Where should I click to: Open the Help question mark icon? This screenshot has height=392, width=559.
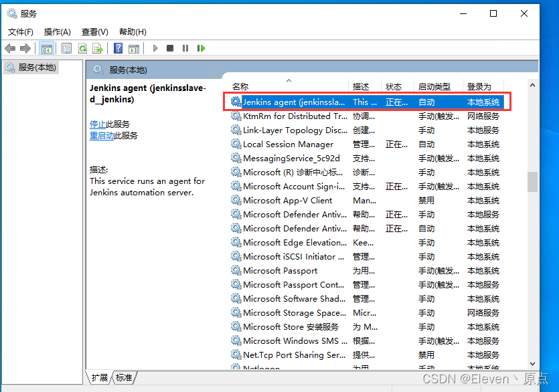pos(118,48)
